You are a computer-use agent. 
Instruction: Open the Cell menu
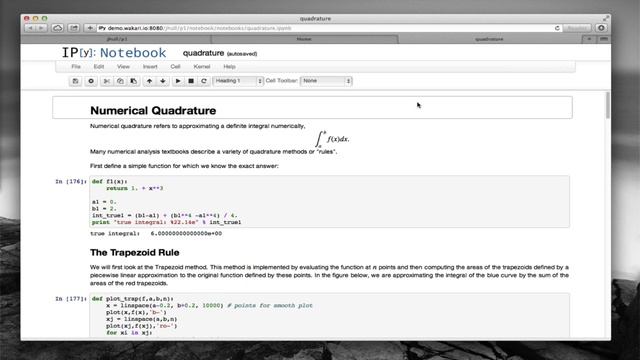[176, 67]
